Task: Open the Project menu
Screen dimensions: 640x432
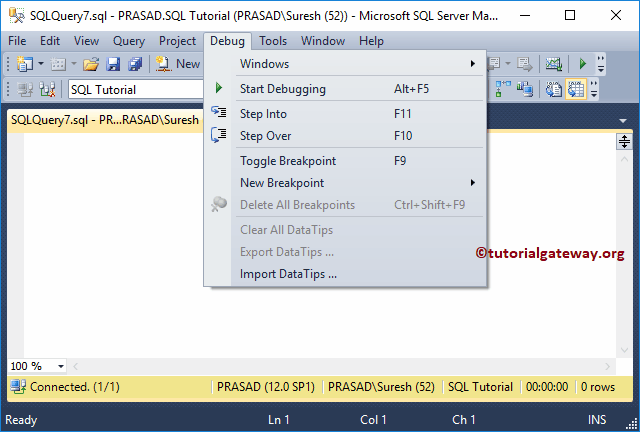Action: click(177, 41)
